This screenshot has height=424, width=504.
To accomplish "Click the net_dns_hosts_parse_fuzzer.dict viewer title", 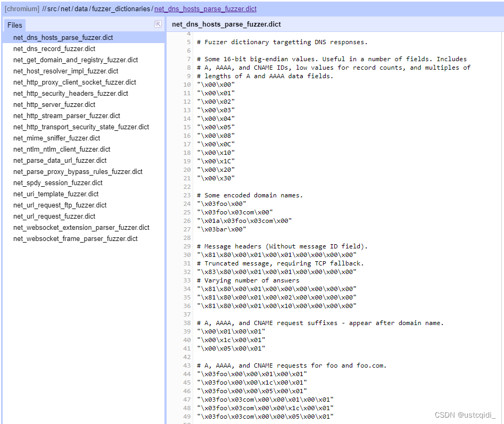I will coord(226,24).
